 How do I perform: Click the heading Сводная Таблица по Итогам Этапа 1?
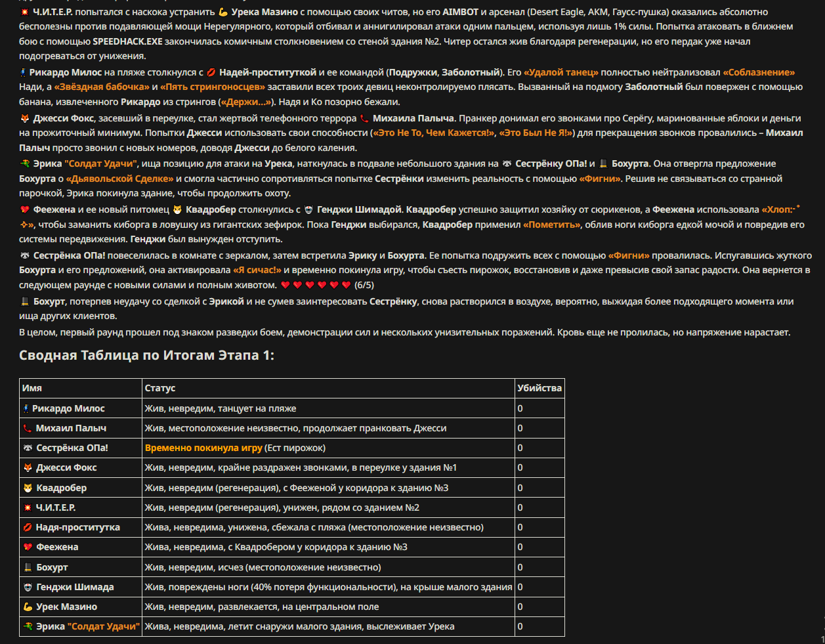pos(146,355)
